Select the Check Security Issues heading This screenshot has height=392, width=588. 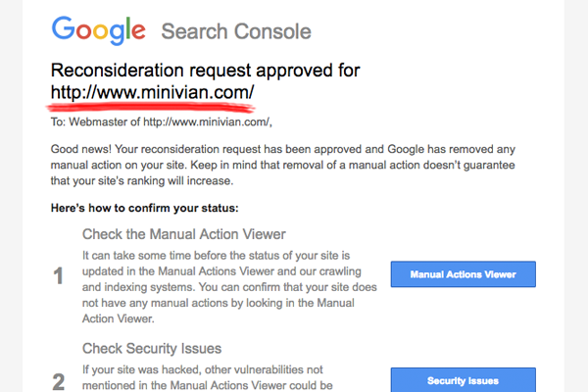click(x=152, y=349)
